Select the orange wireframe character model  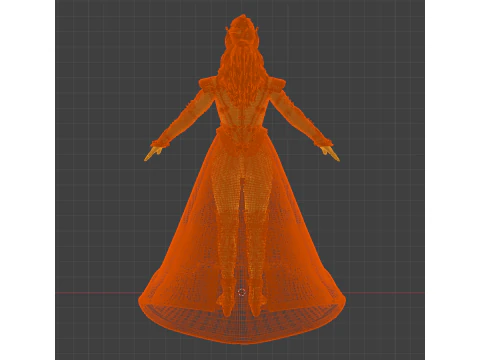242,180
